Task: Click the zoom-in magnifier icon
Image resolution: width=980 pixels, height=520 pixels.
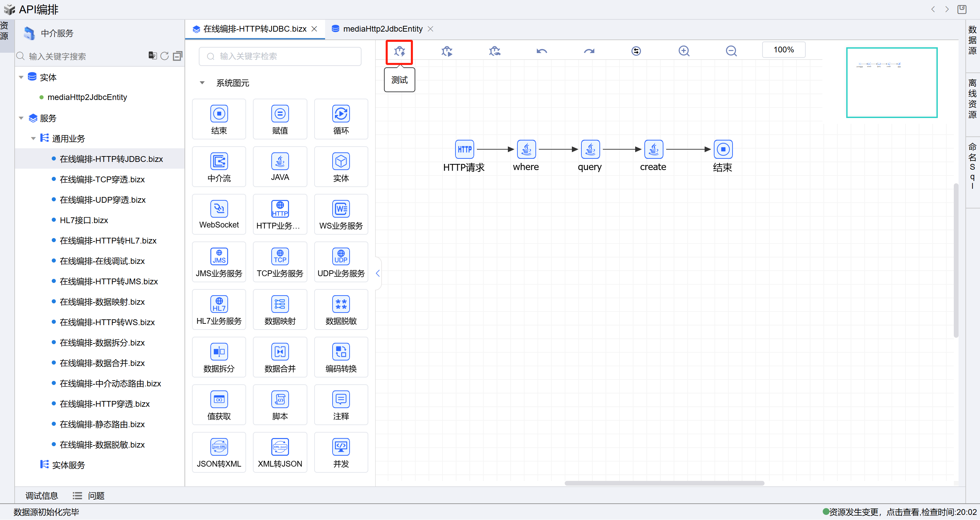Action: point(684,51)
